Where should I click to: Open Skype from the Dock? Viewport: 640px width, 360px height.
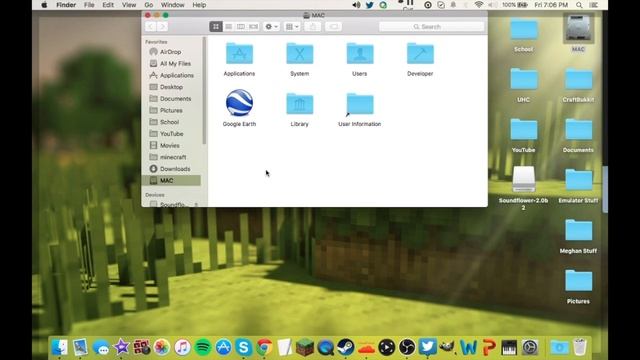click(244, 347)
